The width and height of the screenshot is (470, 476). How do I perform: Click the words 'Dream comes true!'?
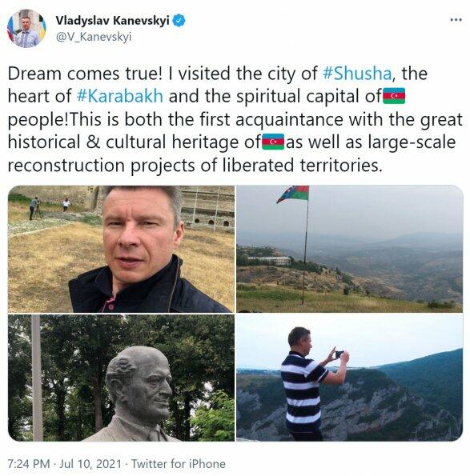(85, 74)
